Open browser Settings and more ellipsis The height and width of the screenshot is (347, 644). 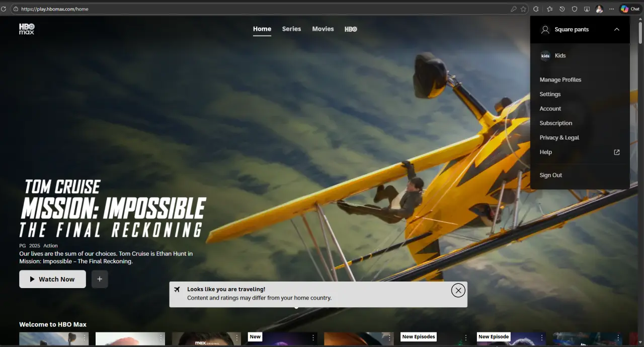(x=611, y=9)
